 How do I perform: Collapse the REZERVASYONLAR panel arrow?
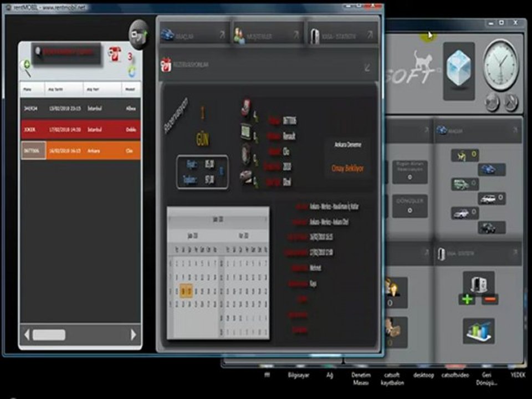(x=367, y=67)
